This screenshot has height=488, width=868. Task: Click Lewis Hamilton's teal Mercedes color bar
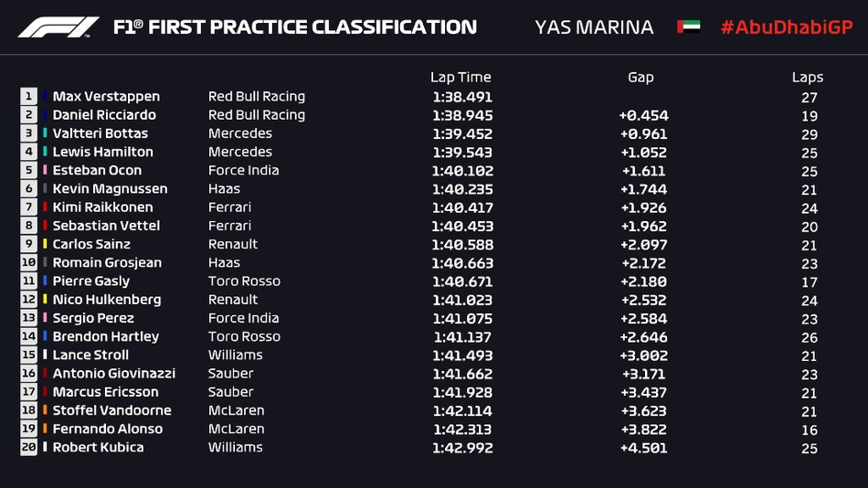tap(45, 151)
